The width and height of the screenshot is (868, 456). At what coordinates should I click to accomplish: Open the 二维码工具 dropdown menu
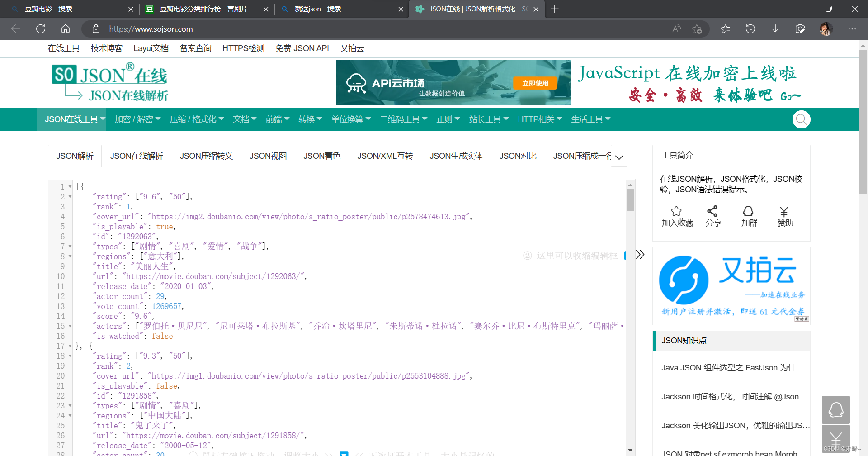point(404,119)
